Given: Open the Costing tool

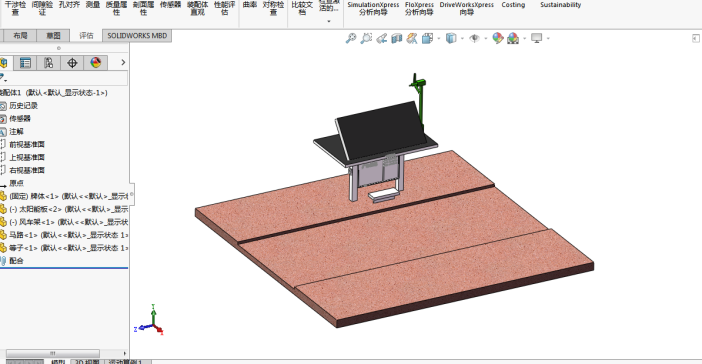Looking at the screenshot, I should [513, 5].
